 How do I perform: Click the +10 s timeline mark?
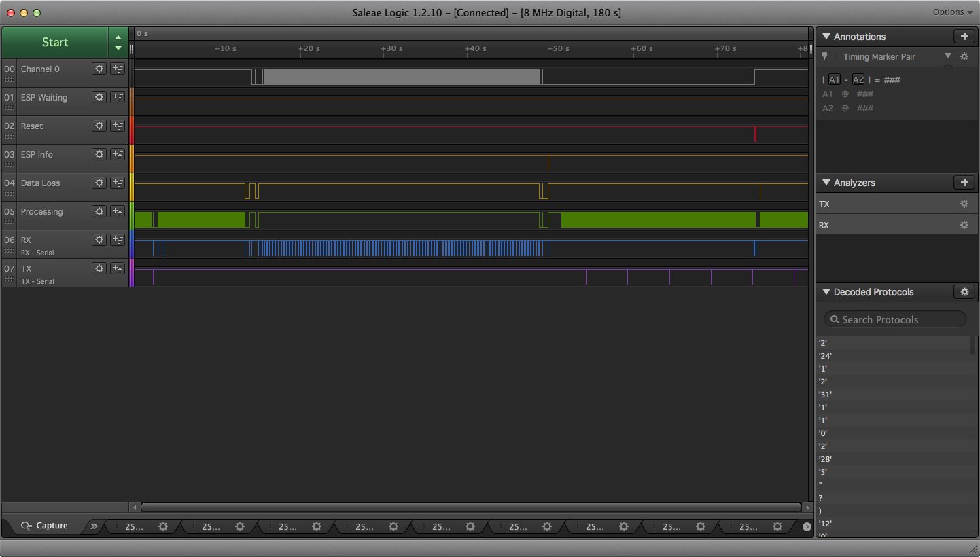[225, 49]
